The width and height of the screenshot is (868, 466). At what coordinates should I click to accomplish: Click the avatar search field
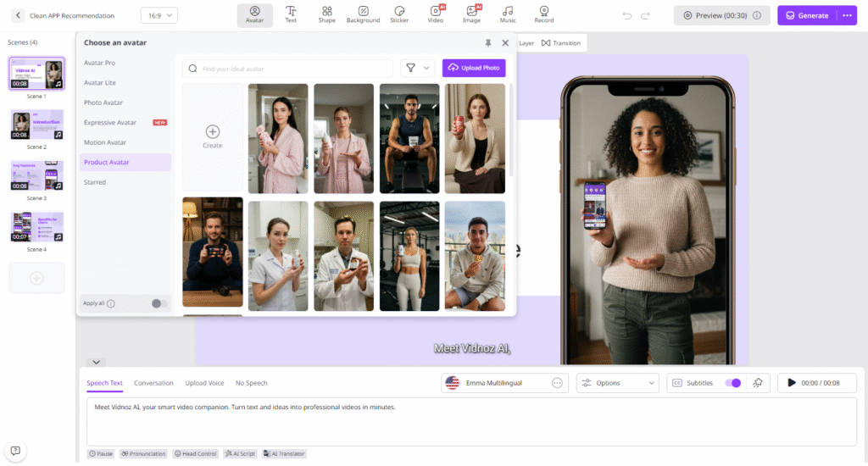tap(288, 68)
